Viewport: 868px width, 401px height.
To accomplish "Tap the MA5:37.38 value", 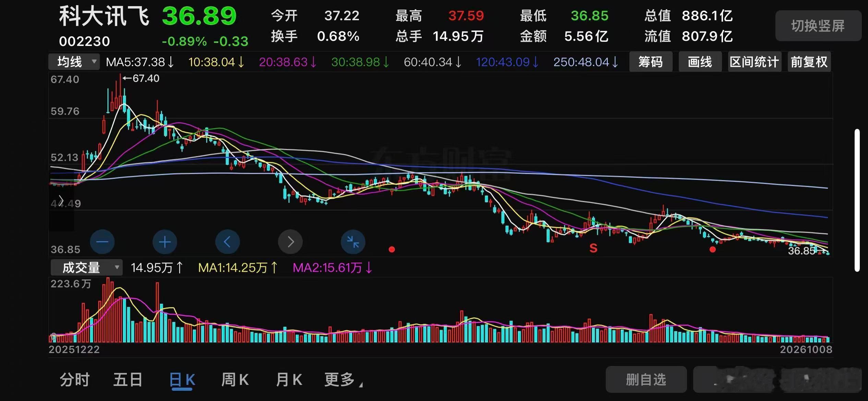I will click(x=140, y=62).
